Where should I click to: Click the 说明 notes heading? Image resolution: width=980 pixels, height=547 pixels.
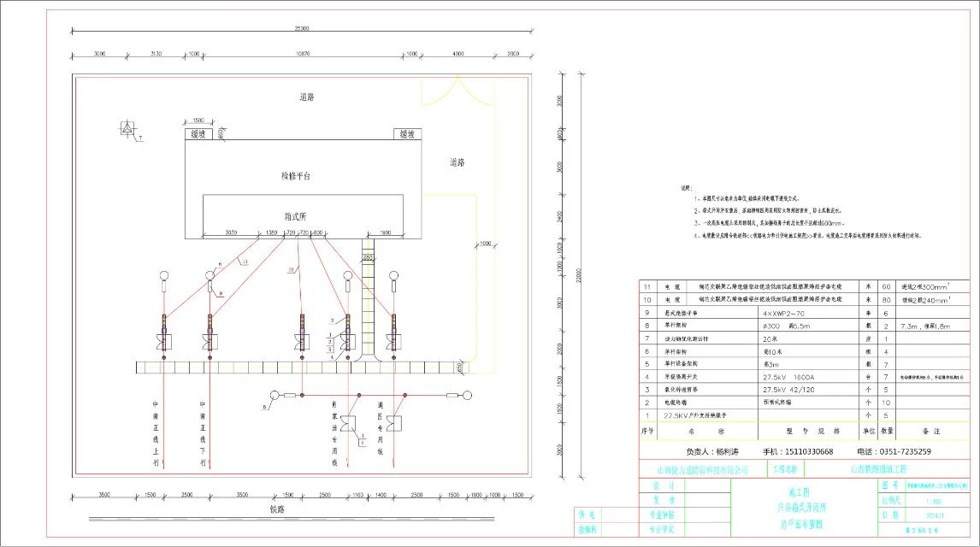pos(684,187)
